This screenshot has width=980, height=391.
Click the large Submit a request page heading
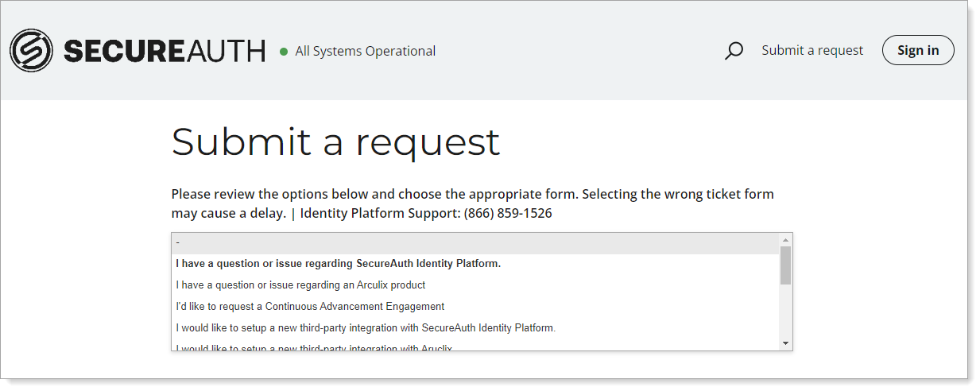click(335, 142)
